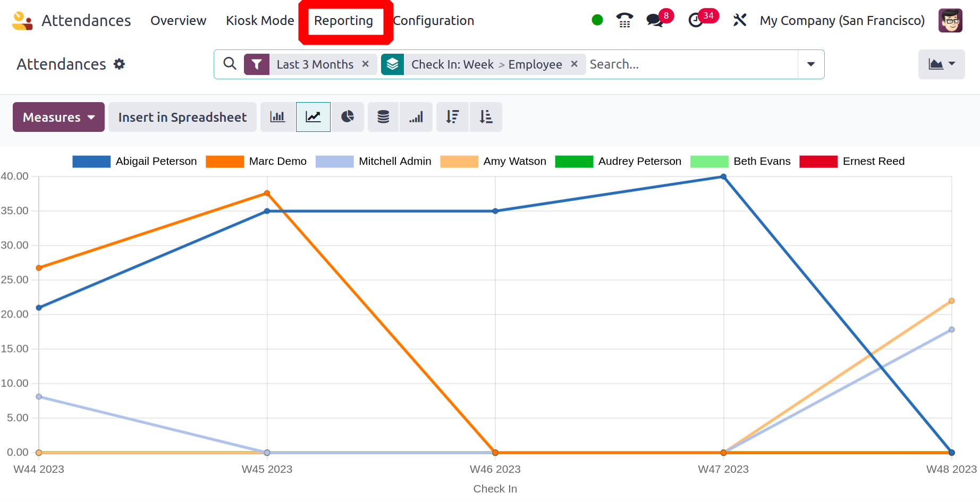Screen dimensions: 980x501
Task: Open the VoIP phone icon
Action: point(624,20)
